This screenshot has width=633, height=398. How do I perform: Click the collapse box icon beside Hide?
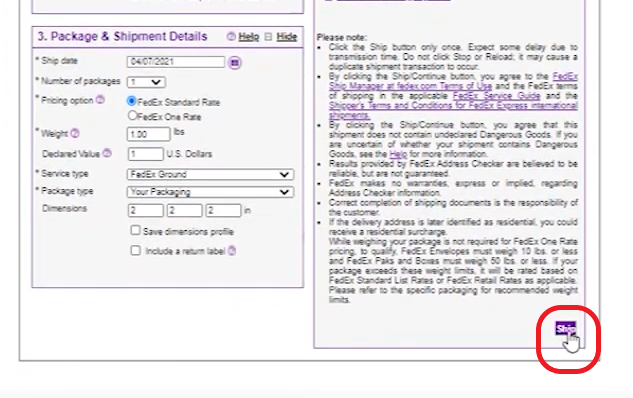click(x=268, y=37)
